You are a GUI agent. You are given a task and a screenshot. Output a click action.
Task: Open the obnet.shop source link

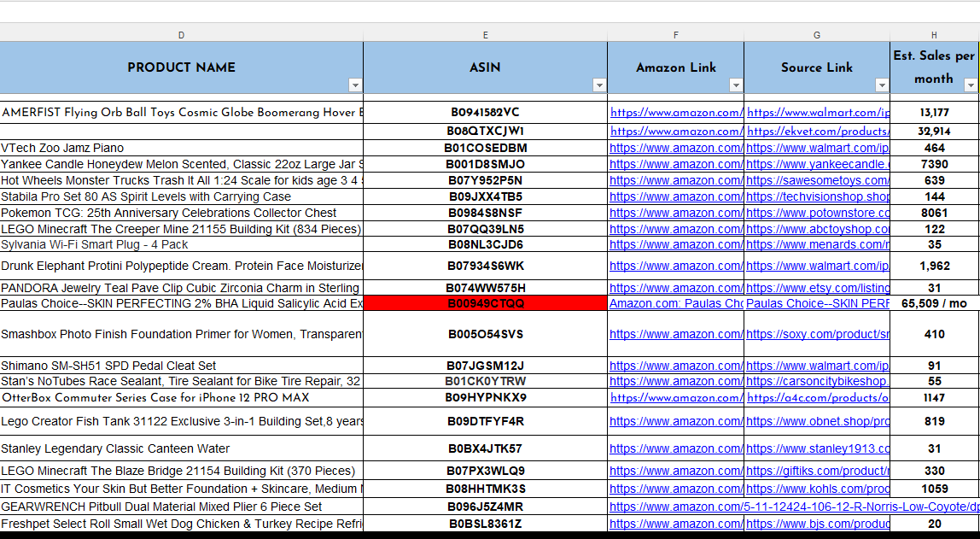[x=818, y=421]
